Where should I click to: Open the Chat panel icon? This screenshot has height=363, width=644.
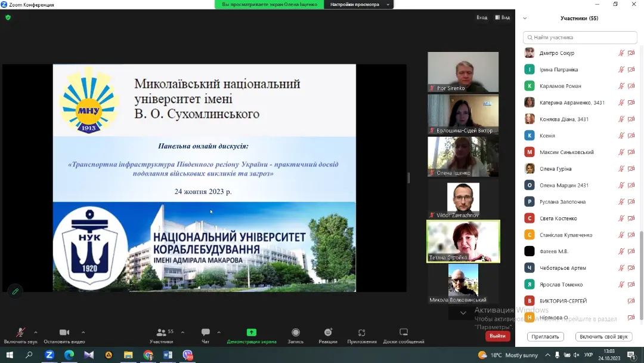(205, 333)
